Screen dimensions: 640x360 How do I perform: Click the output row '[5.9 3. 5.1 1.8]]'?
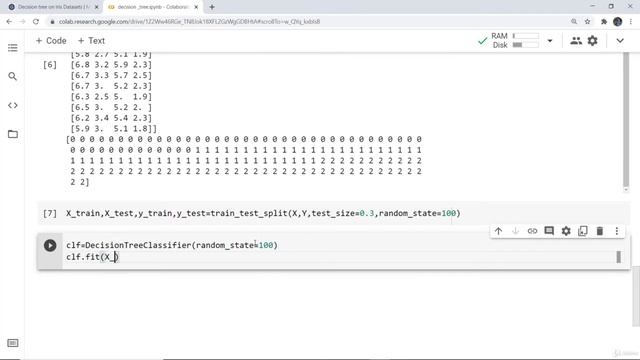[113, 129]
